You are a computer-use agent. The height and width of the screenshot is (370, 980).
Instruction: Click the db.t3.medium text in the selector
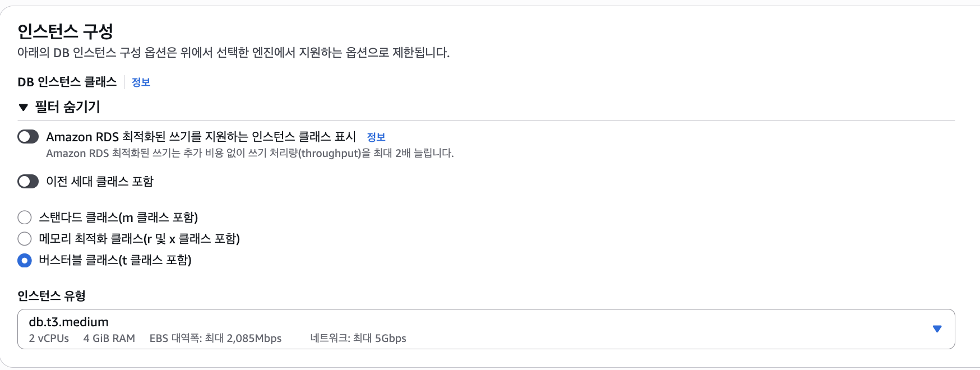(68, 322)
